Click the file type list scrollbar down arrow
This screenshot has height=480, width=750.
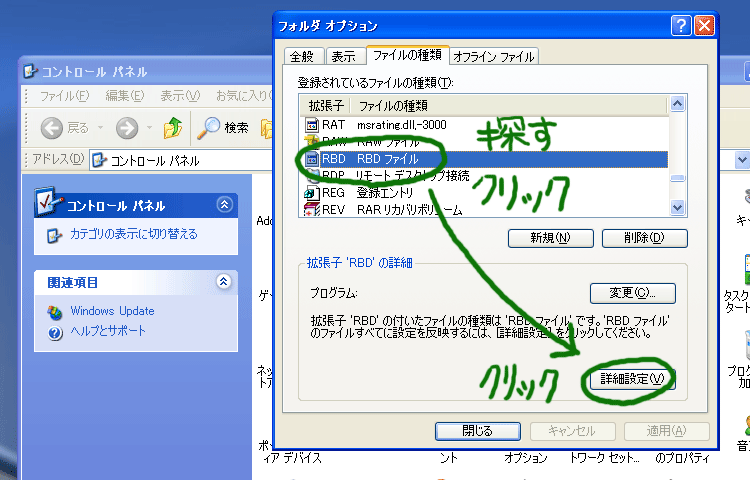pos(678,209)
